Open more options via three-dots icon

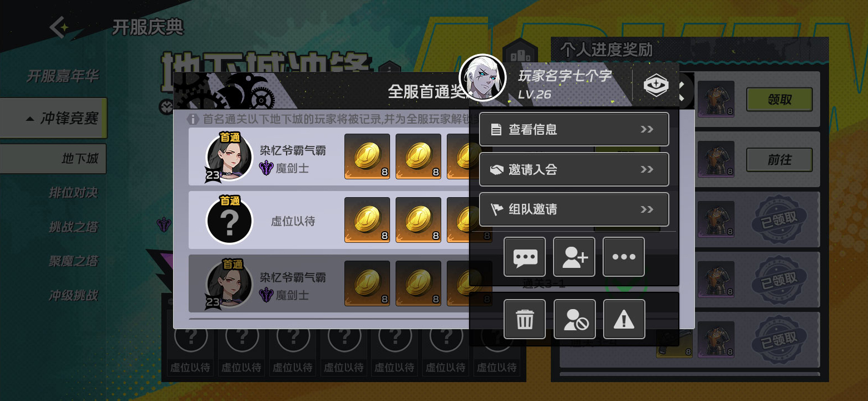pos(624,257)
